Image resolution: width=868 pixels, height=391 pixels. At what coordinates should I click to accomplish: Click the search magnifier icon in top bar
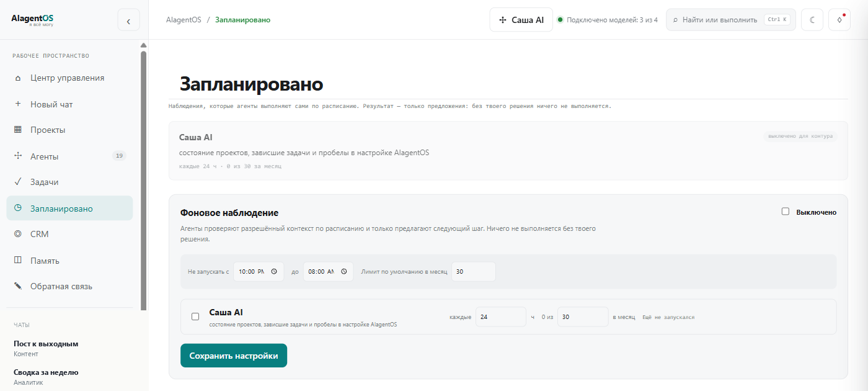(x=676, y=20)
